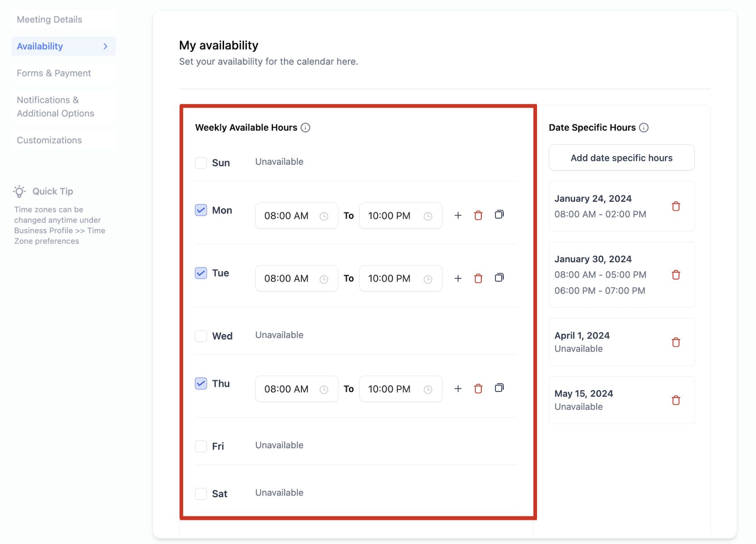Delete Monday's time slot with trash icon
Viewport: 756px width, 544px height.
pos(478,215)
